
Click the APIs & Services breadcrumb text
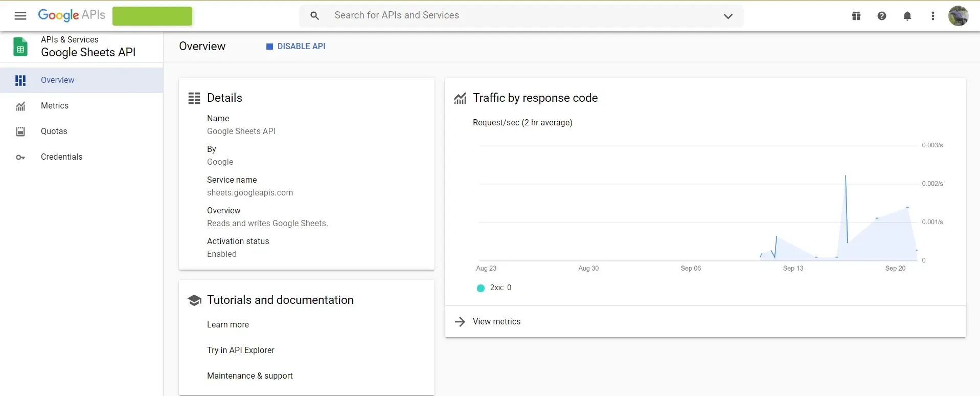pyautogui.click(x=70, y=40)
